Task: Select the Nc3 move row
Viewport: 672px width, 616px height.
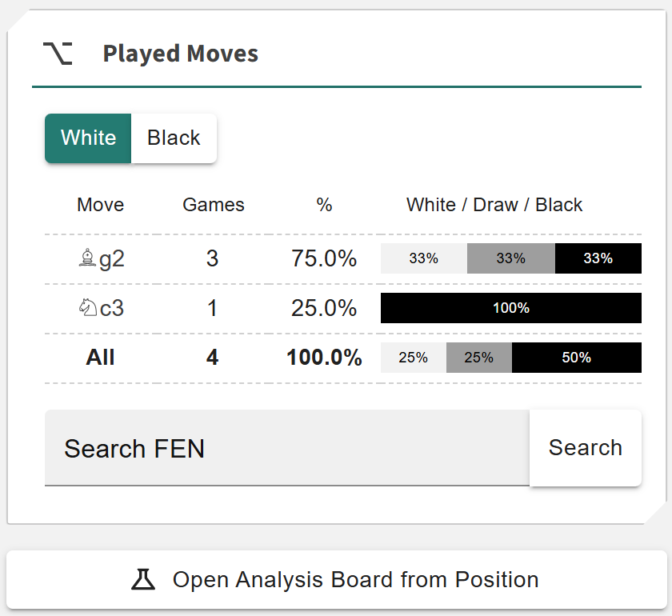Action: coord(212,309)
